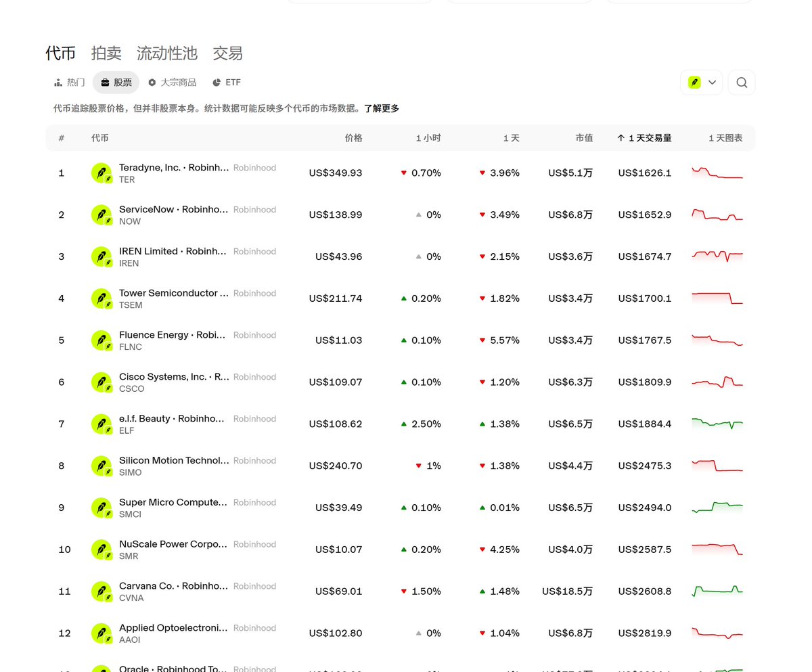Image resolution: width=812 pixels, height=672 pixels.
Task: Open the Silicon Motion 1-day chart sparkline
Action: pos(717,466)
